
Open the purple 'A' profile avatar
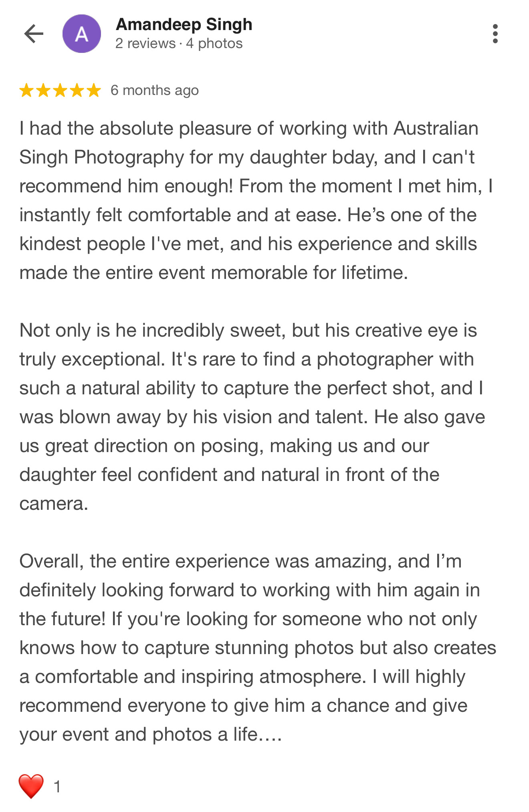pyautogui.click(x=82, y=34)
